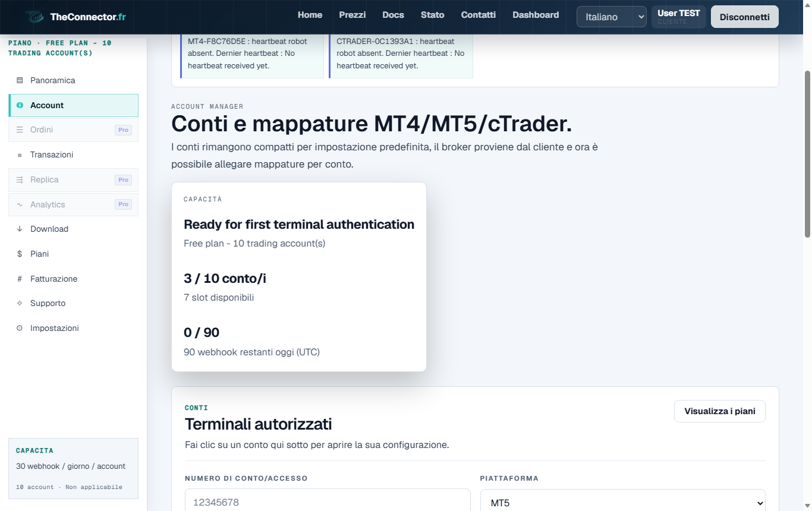Click the '7 slot disponibili' text
812x511 pixels.
pyautogui.click(x=219, y=297)
